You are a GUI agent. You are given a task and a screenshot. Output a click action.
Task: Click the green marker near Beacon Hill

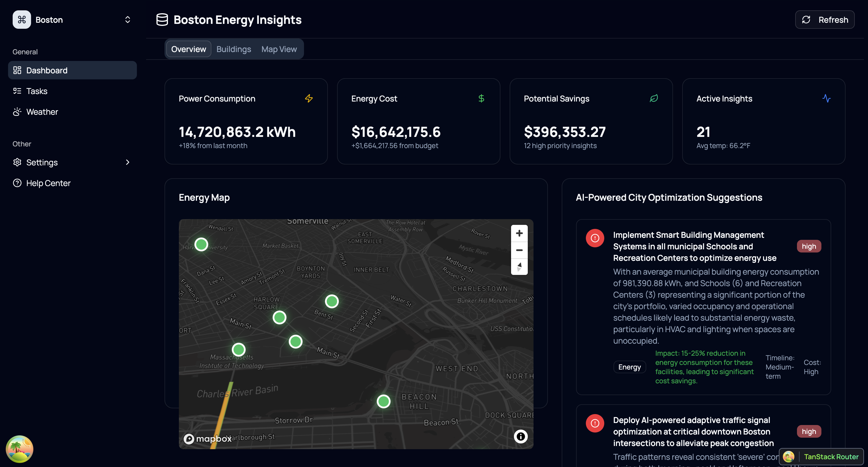click(x=383, y=401)
